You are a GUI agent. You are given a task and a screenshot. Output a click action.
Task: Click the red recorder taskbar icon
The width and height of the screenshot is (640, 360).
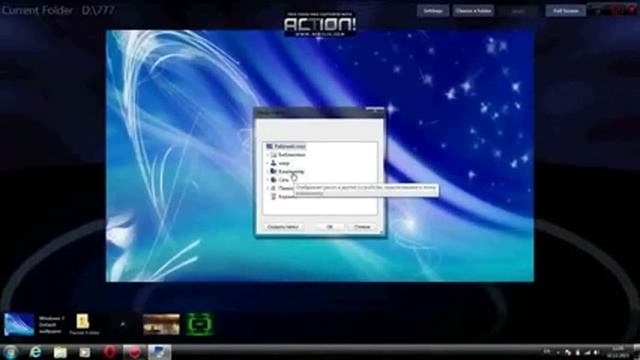tap(134, 352)
